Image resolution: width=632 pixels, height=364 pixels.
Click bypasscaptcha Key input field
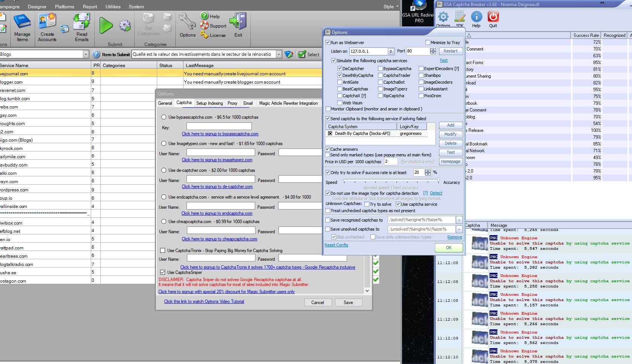(x=219, y=126)
